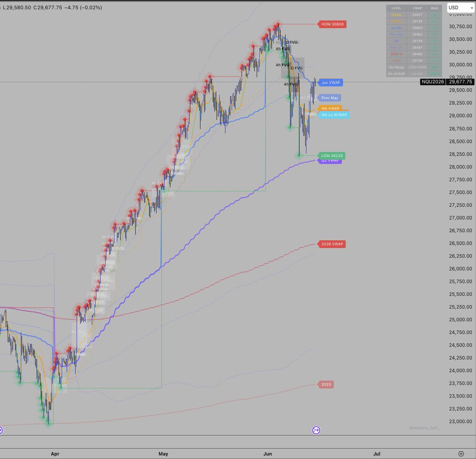Click the 23,000.00 price axis label
The image size is (476, 459).
(461, 422)
